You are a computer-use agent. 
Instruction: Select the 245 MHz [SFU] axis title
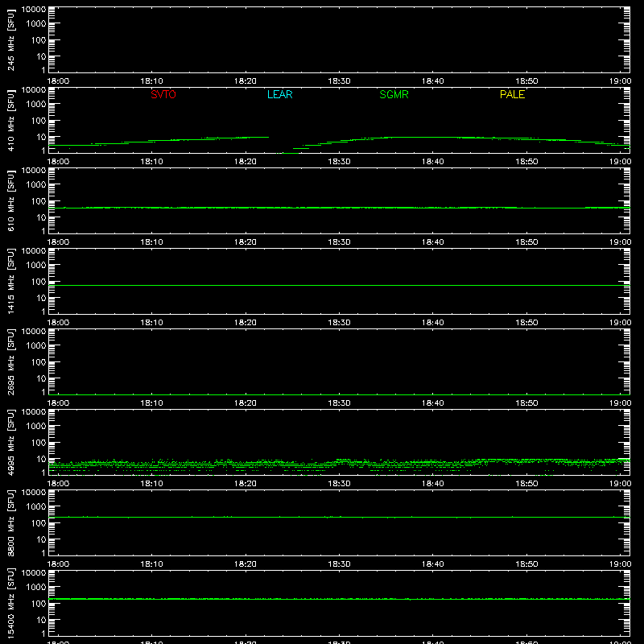(x=10, y=39)
